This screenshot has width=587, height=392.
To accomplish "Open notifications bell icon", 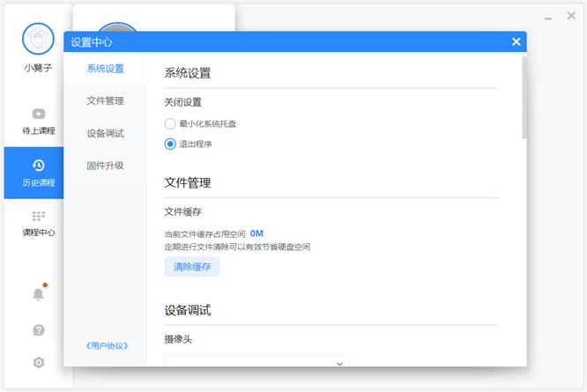I will pos(38,294).
